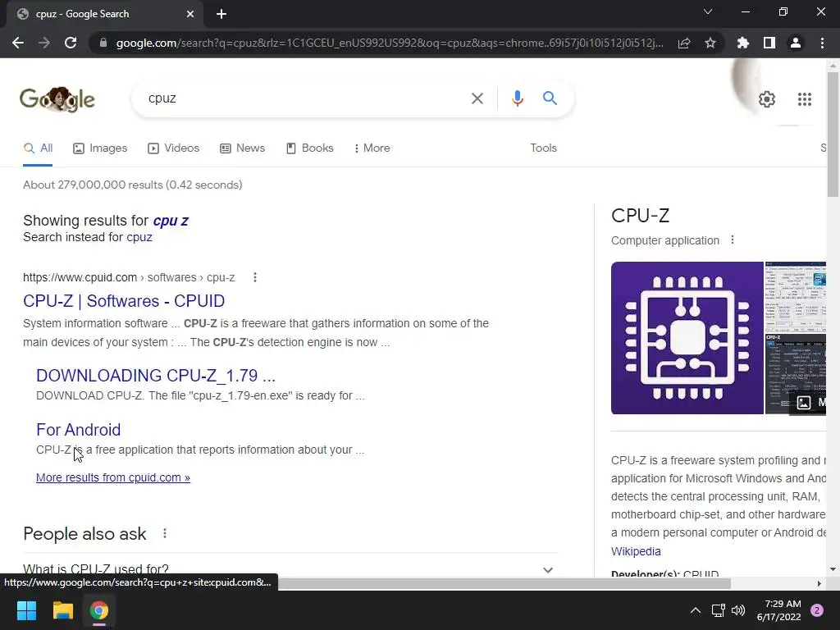
Task: Reload the page with the refresh icon
Action: [x=71, y=43]
